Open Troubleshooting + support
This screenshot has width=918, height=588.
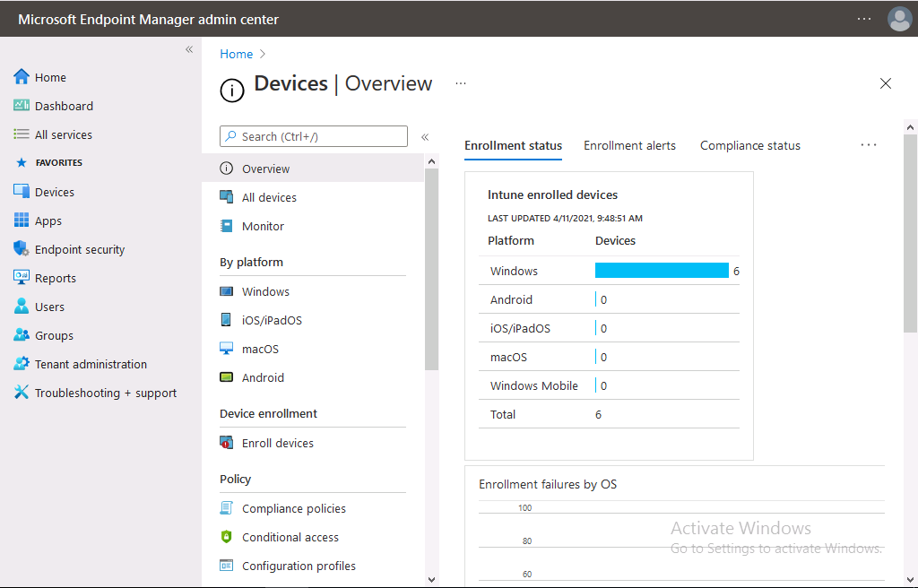(x=106, y=393)
